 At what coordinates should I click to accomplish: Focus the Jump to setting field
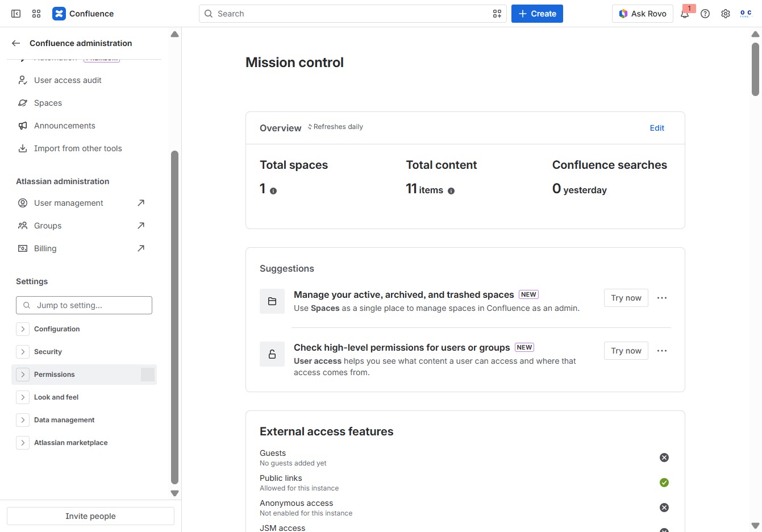[x=84, y=305]
